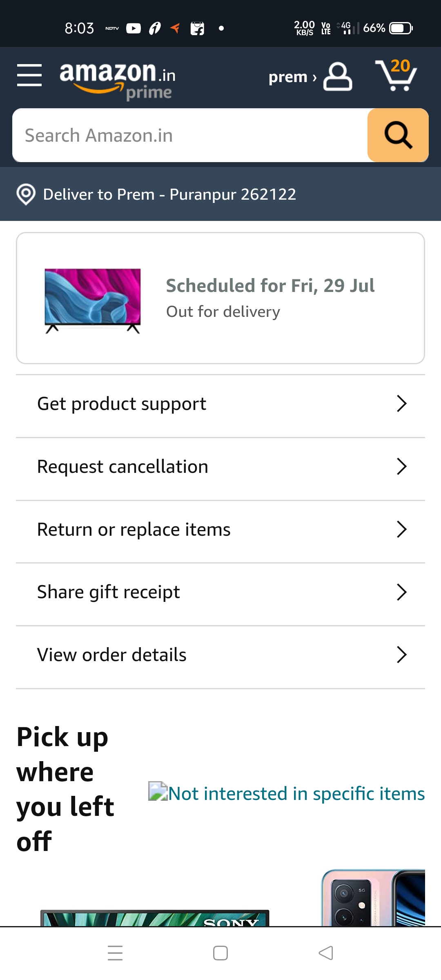Tap the Sony TV product image
441x980 pixels.
(155, 918)
